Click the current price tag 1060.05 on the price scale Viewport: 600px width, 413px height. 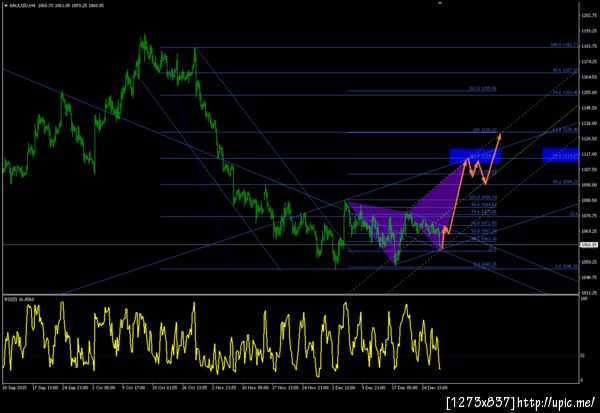coord(589,245)
